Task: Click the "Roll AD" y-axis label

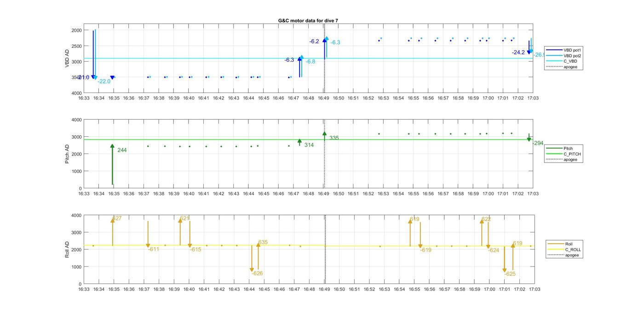Action: (67, 249)
